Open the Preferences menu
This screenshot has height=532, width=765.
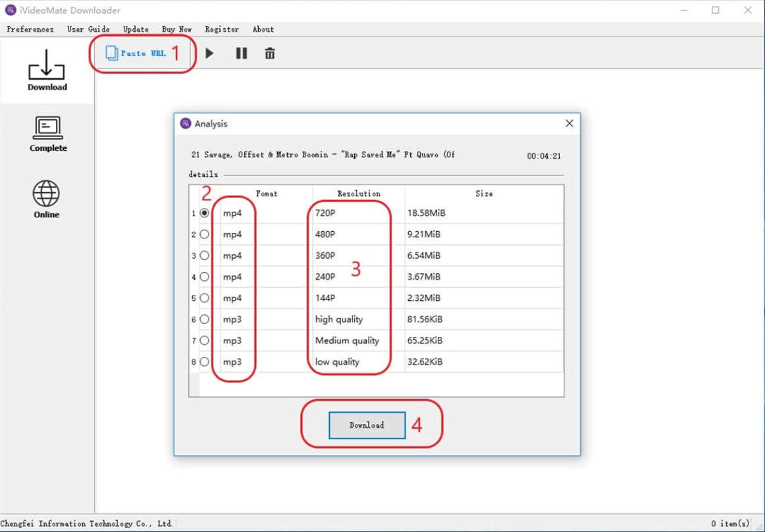(x=30, y=29)
